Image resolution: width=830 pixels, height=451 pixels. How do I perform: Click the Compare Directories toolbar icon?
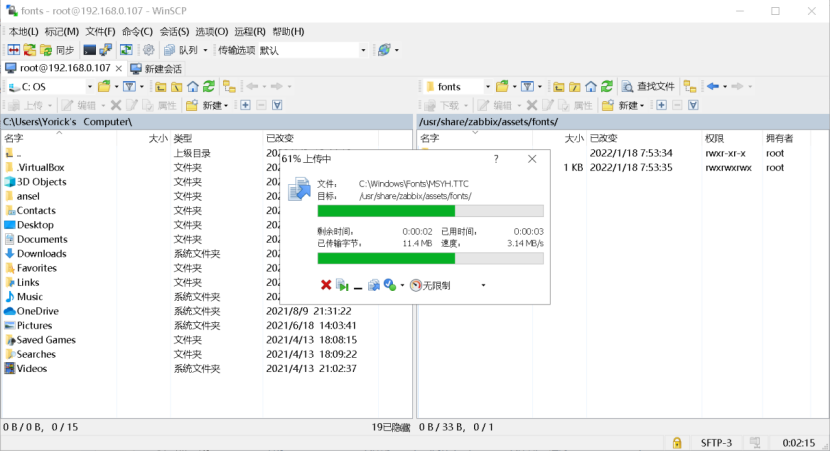tap(14, 50)
